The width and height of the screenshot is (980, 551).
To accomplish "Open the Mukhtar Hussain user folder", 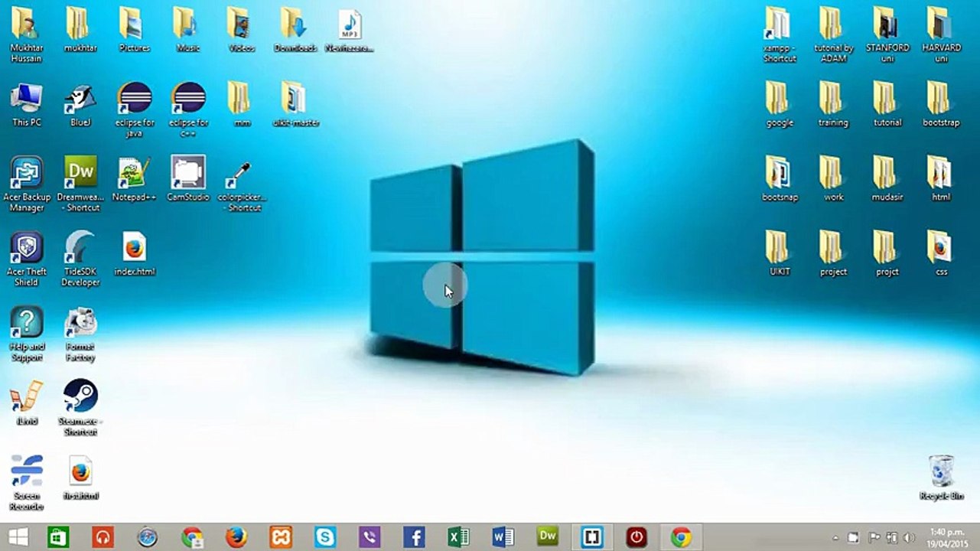I will tap(27, 34).
